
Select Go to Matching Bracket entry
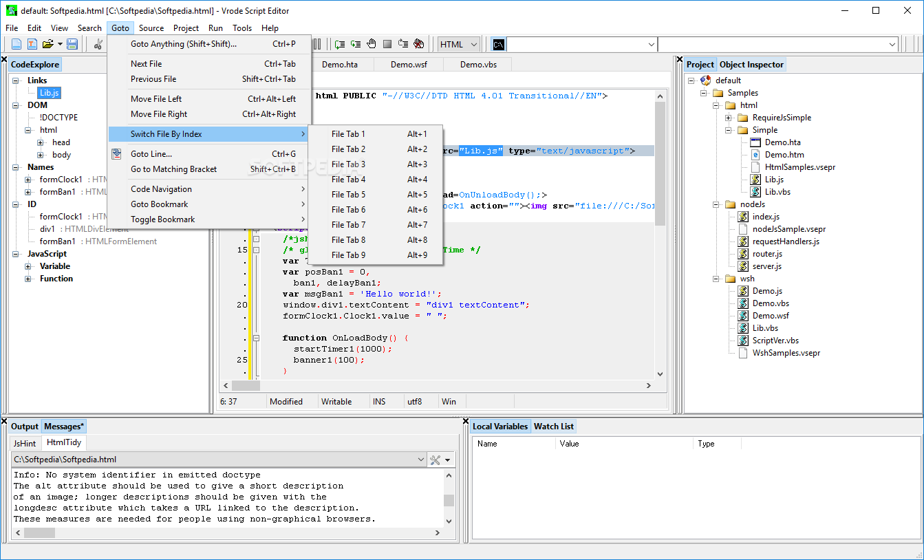coord(210,169)
